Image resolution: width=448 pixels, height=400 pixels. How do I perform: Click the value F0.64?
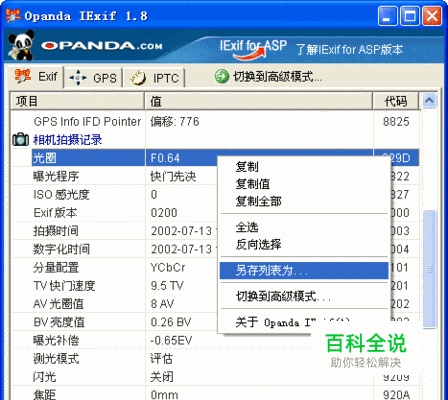(165, 158)
